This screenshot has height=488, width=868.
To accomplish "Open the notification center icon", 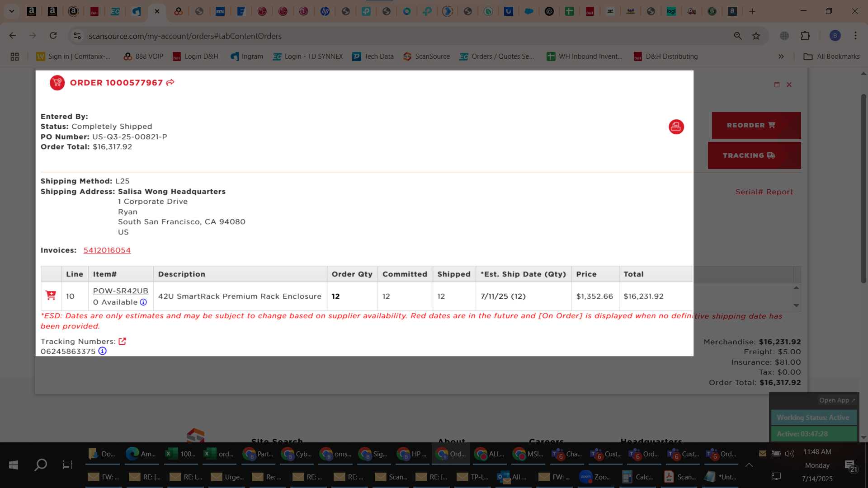I will [x=850, y=465].
